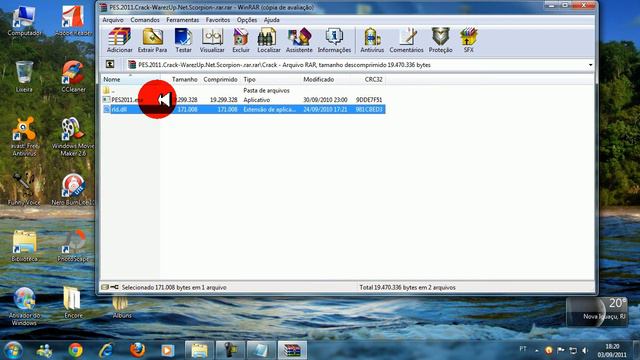Screen dimensions: 640x360
Task: Open the Favoritos menu
Action: point(218,20)
